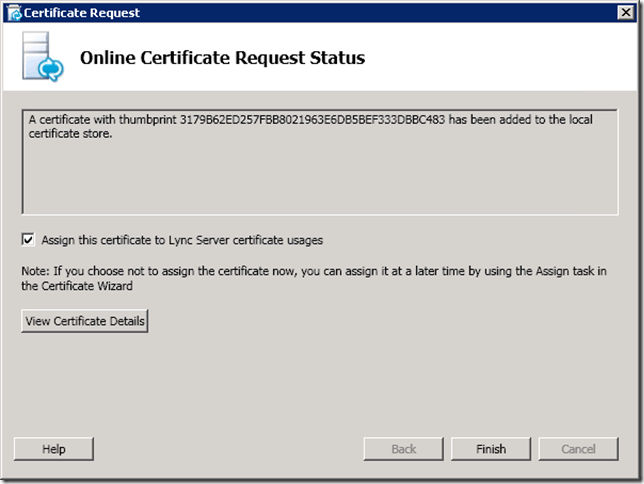
Task: Click the greyed-out Back button
Action: pyautogui.click(x=403, y=449)
